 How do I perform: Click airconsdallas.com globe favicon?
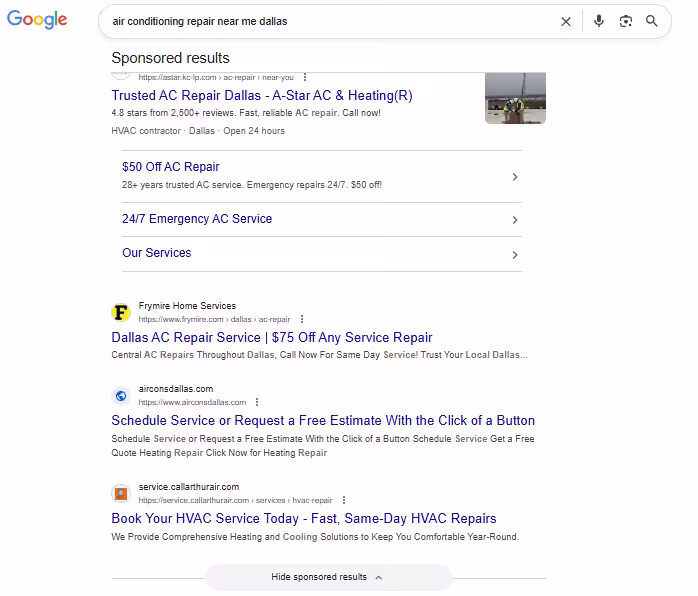pos(121,396)
